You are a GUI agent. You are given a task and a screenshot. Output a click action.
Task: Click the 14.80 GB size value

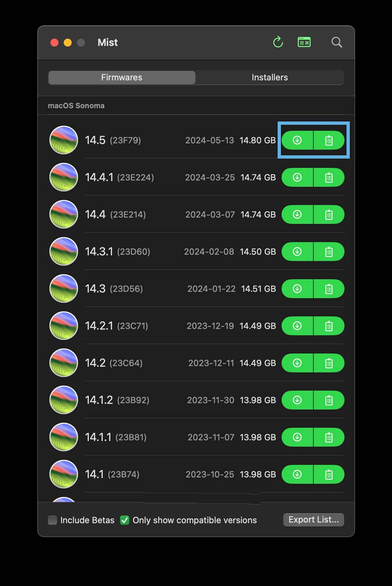click(x=258, y=140)
